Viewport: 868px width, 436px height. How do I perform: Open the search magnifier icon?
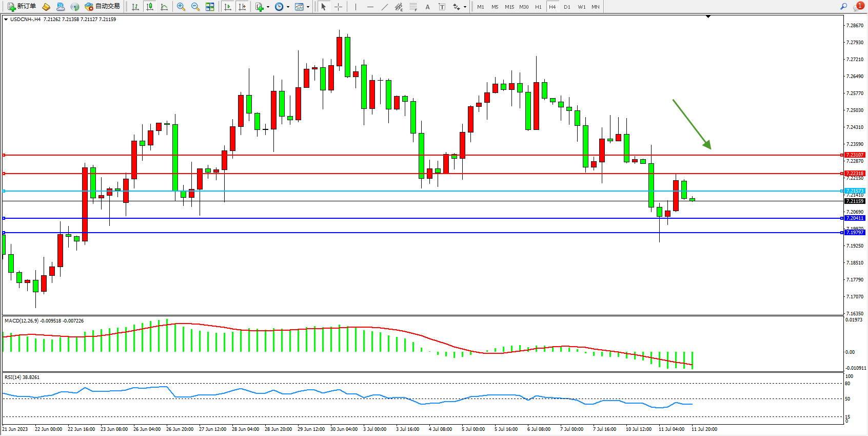tap(843, 6)
